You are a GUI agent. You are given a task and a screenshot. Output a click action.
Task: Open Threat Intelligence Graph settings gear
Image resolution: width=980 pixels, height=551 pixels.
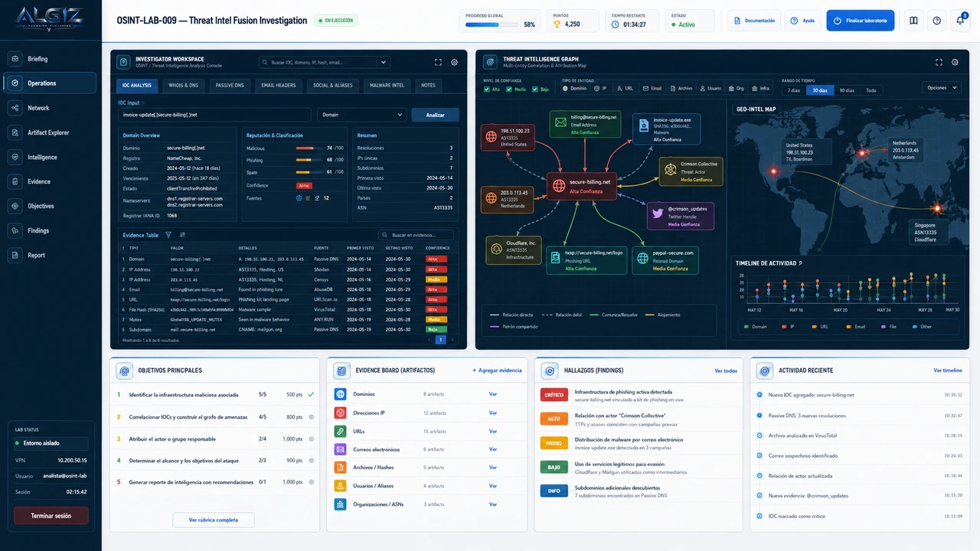click(955, 63)
